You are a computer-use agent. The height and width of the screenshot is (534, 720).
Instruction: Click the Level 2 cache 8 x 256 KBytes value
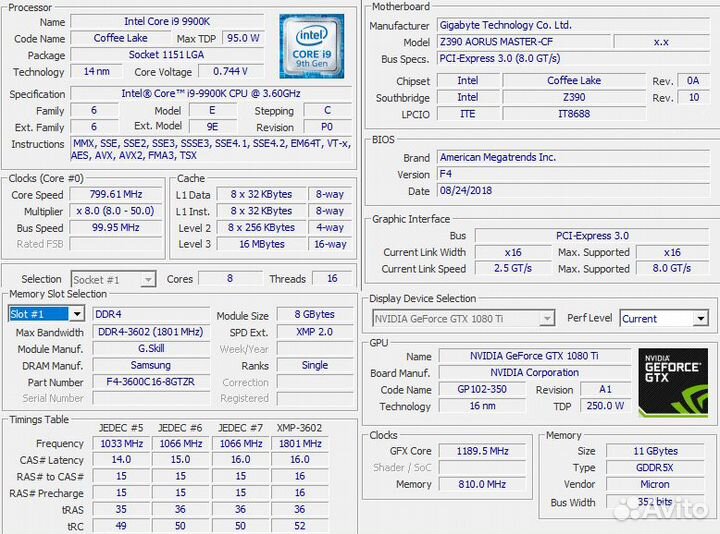point(261,227)
